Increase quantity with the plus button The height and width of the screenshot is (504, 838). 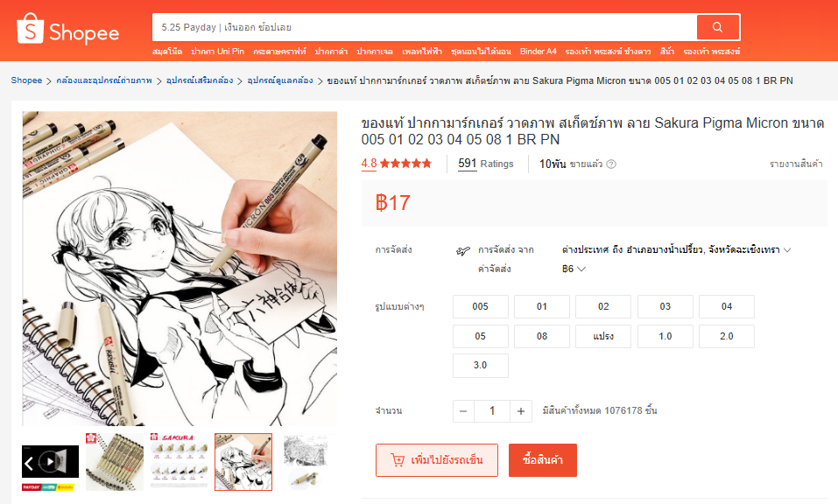pos(521,411)
